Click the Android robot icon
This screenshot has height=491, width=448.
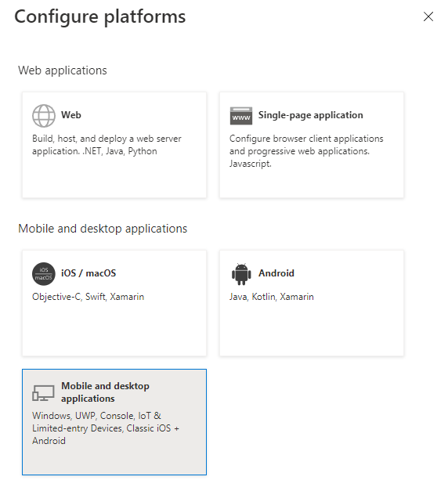click(241, 274)
